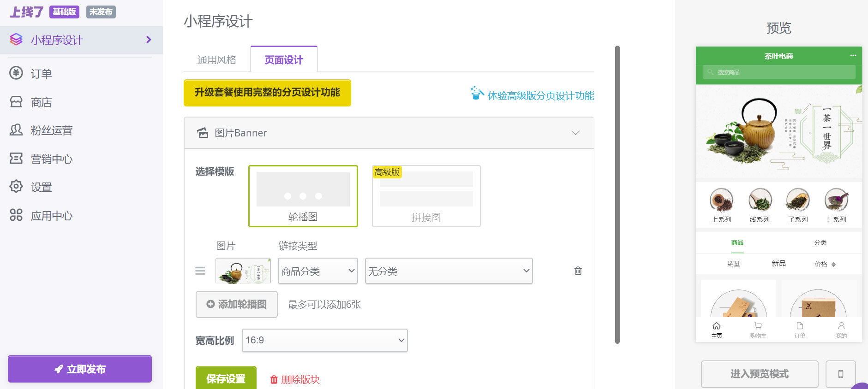Screen dimensions: 868x389
Task: Open the 16:9 aspect ratio dropdown
Action: [325, 340]
